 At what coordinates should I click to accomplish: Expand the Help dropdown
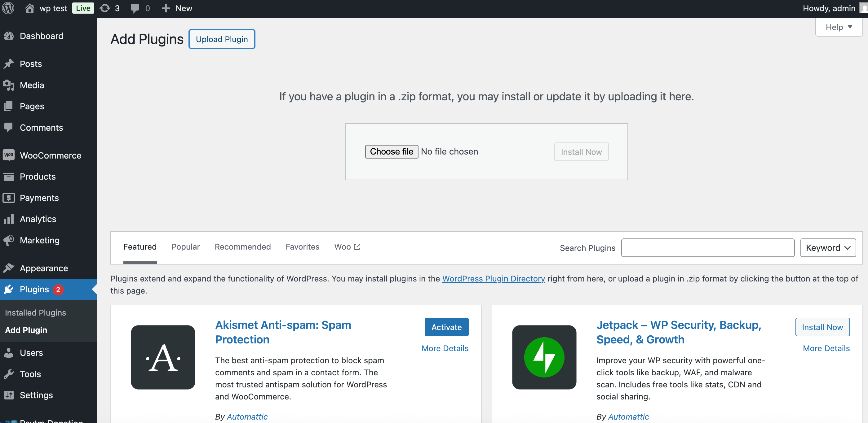click(x=839, y=27)
